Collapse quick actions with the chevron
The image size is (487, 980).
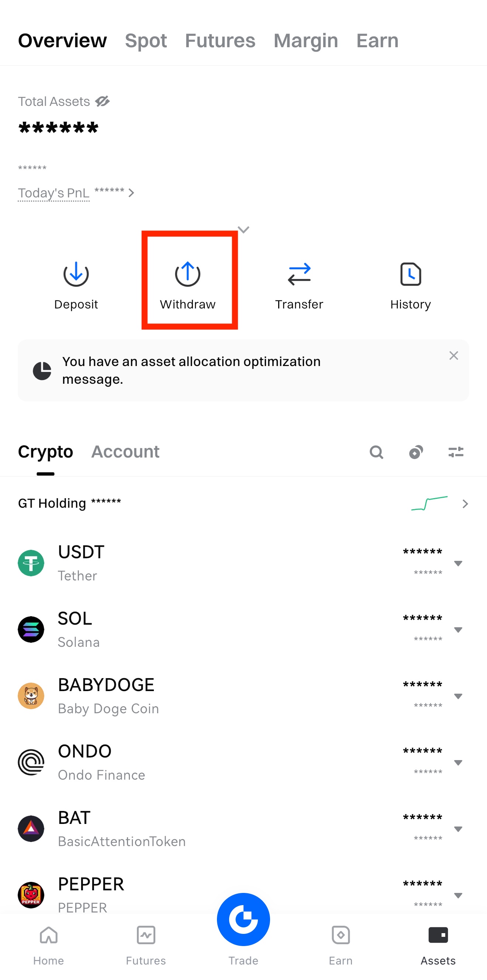click(243, 230)
